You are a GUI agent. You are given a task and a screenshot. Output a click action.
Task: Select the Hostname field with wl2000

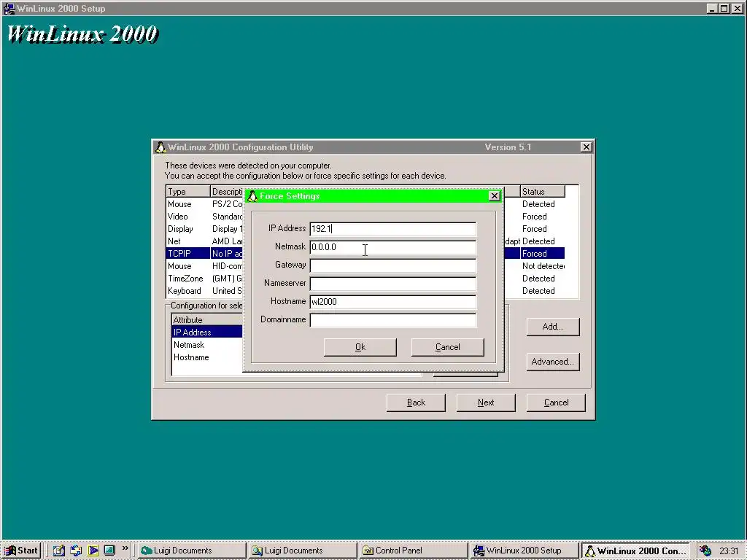(392, 301)
